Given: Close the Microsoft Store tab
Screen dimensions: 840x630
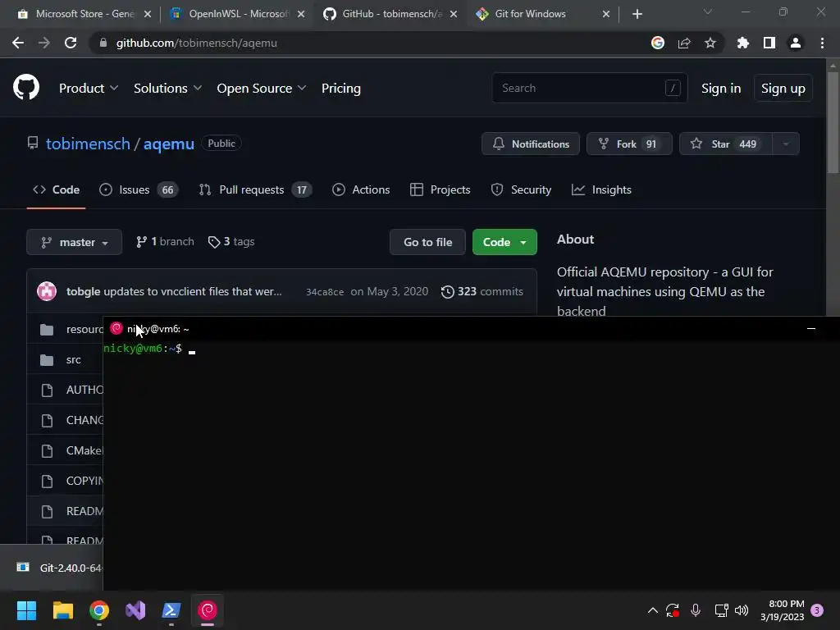Looking at the screenshot, I should pyautogui.click(x=148, y=14).
